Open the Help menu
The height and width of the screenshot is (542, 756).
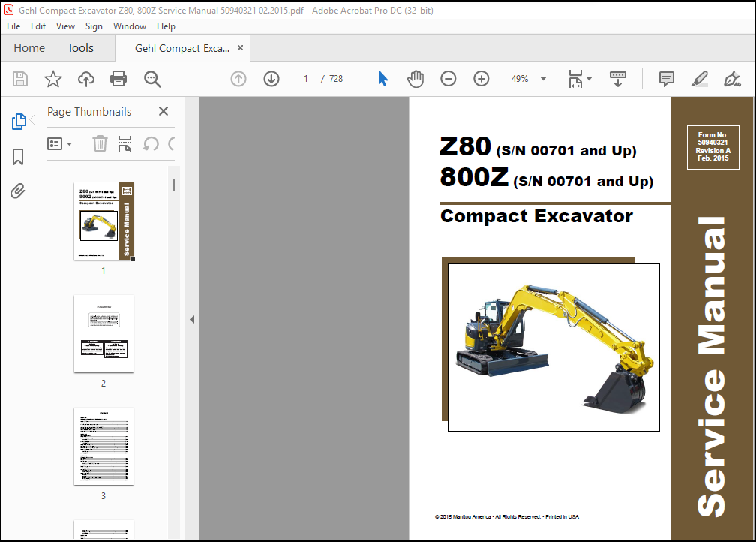click(166, 26)
